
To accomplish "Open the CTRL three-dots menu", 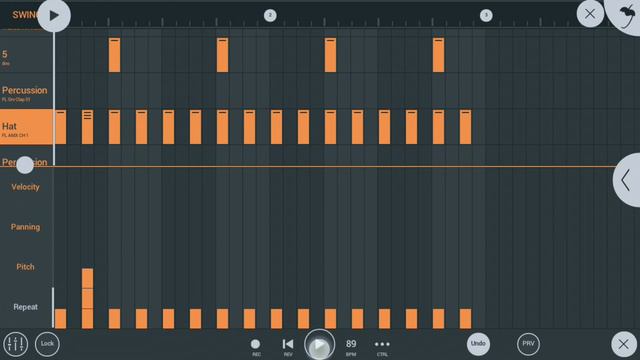I will tap(382, 347).
